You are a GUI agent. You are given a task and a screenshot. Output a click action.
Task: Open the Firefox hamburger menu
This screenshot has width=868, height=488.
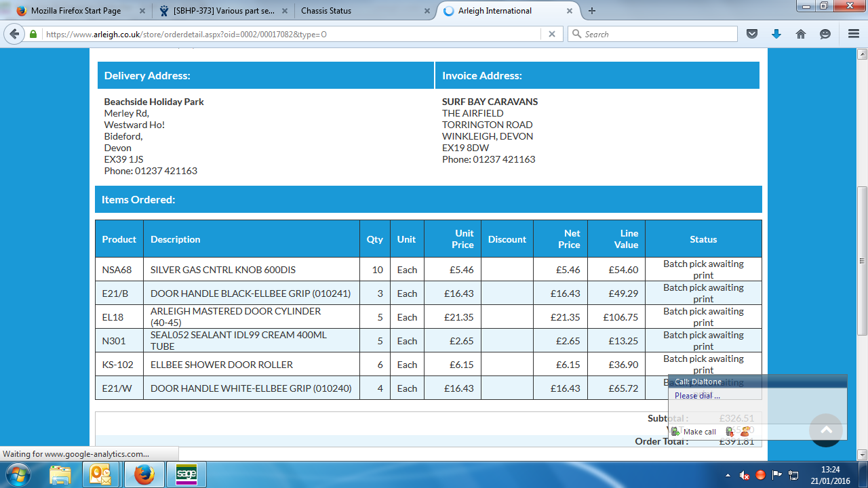coord(854,34)
